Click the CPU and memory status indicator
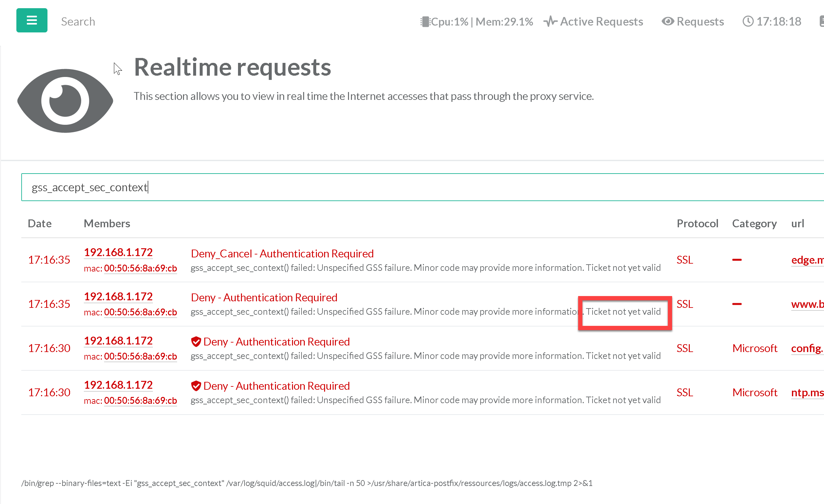 476,22
